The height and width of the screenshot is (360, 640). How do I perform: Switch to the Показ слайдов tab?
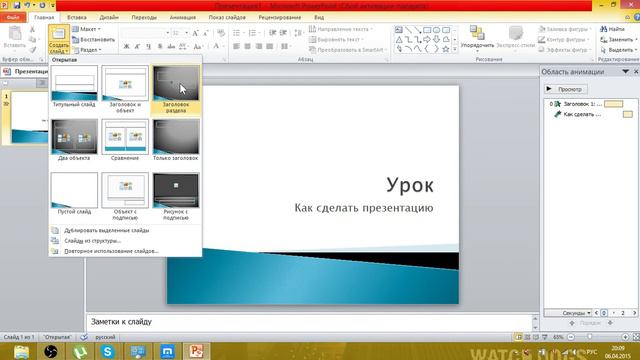(x=227, y=18)
